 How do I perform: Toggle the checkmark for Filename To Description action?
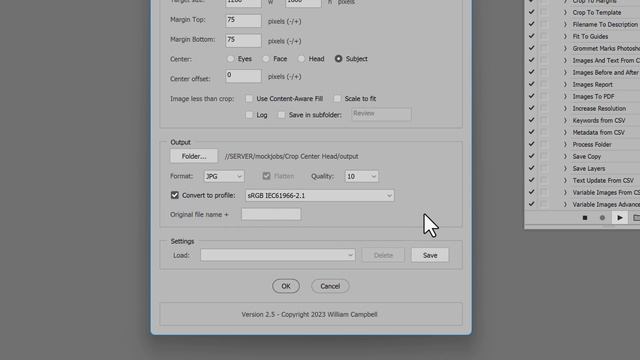[531, 24]
